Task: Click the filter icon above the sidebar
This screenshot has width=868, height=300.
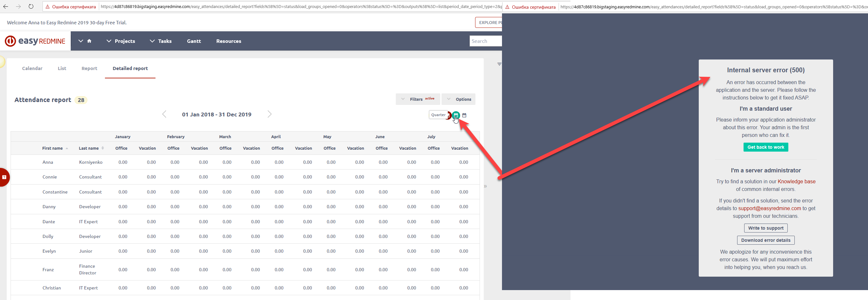Action: point(499,64)
